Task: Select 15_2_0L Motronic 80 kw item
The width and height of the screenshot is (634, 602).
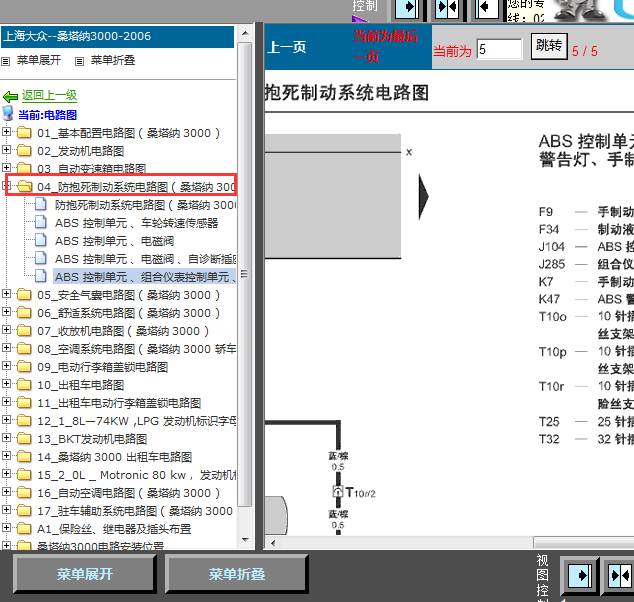Action: [x=136, y=475]
